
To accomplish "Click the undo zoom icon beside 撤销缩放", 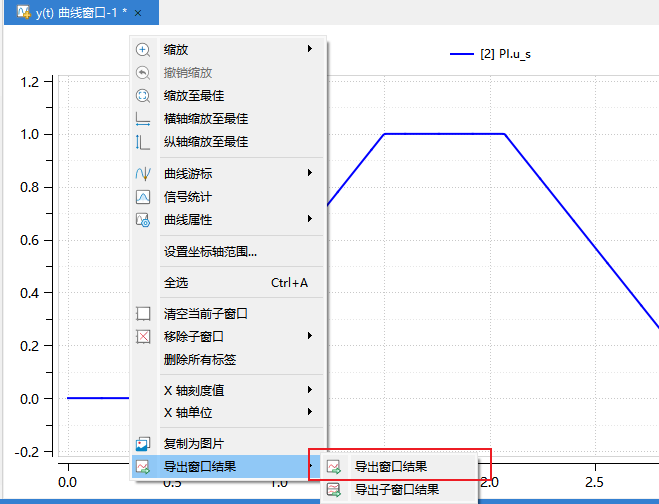I will [x=143, y=73].
